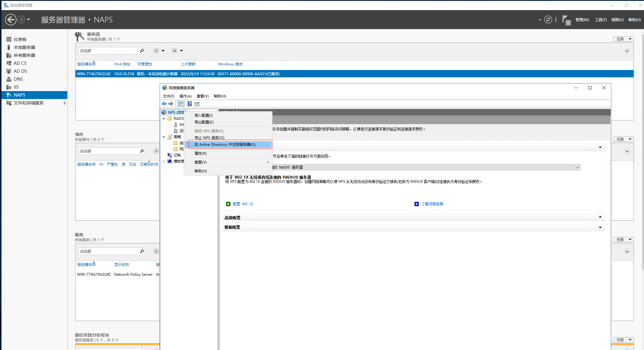Open 管理(M) menu in Server Manager
Viewport: 644px width, 350px height.
click(582, 20)
